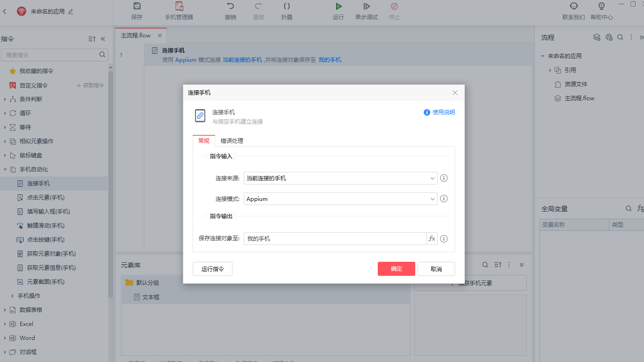Click the Fold (折叠) brackets icon
Screen dimensions: 644x362
287,7
